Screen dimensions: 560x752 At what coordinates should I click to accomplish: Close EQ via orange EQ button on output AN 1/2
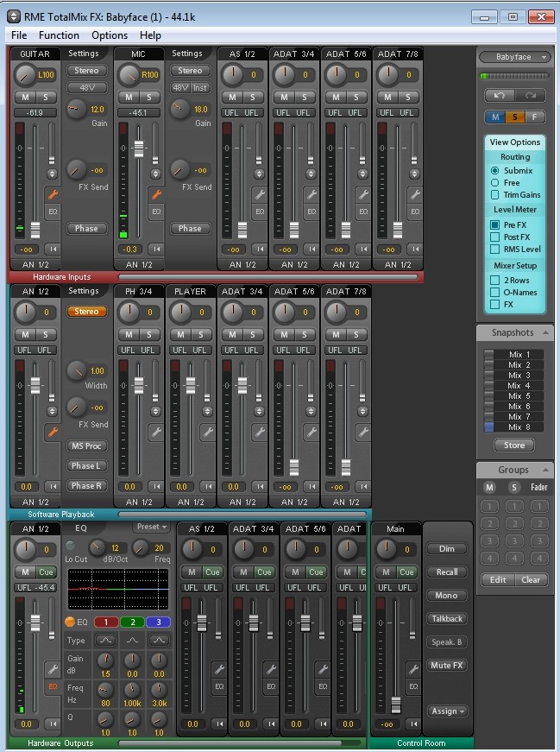click(x=53, y=686)
